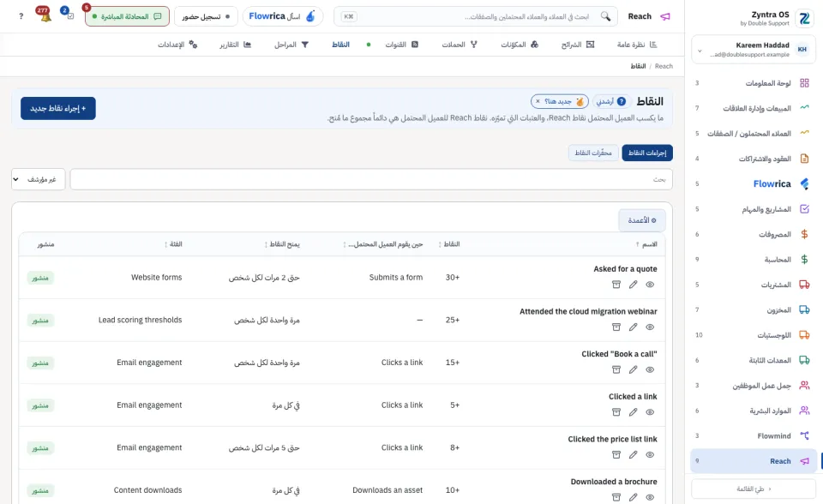Click the المحادثة المباشرة live chat button

click(x=127, y=16)
